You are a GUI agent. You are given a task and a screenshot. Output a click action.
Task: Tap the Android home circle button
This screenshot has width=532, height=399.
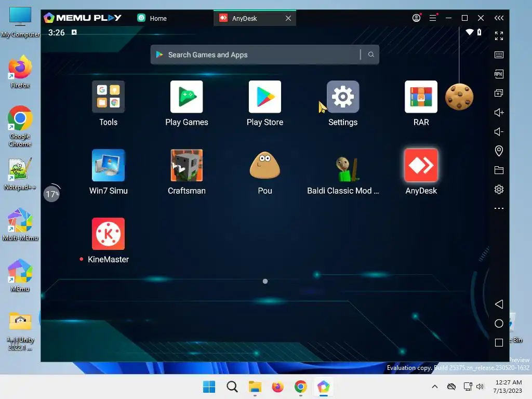499,323
